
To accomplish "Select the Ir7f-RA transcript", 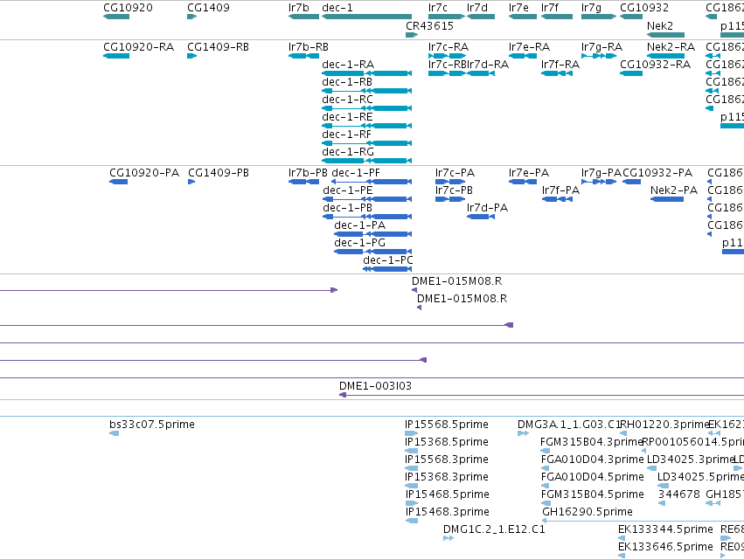I will tap(560, 65).
